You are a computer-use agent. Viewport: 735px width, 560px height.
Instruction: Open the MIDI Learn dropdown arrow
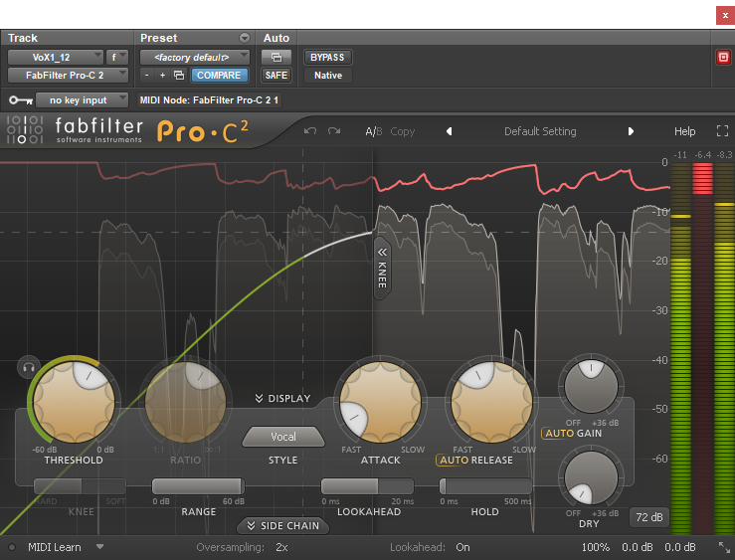(99, 547)
